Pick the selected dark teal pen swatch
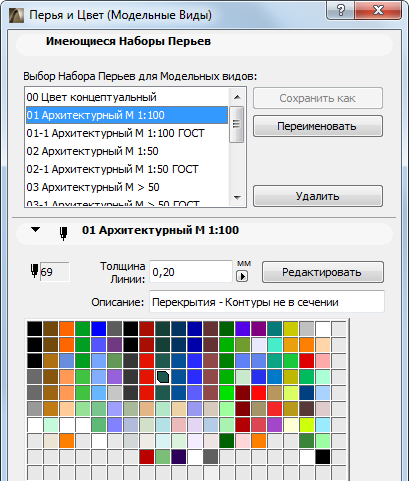Image resolution: width=409 pixels, height=481 pixels. coord(163,377)
